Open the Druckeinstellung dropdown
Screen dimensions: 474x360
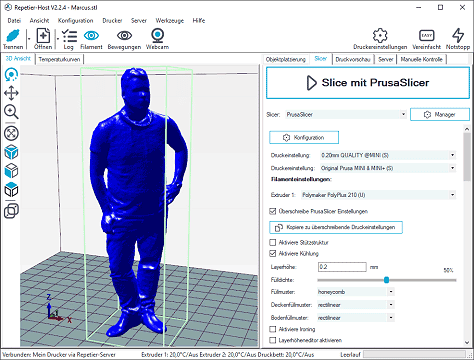[388, 155]
